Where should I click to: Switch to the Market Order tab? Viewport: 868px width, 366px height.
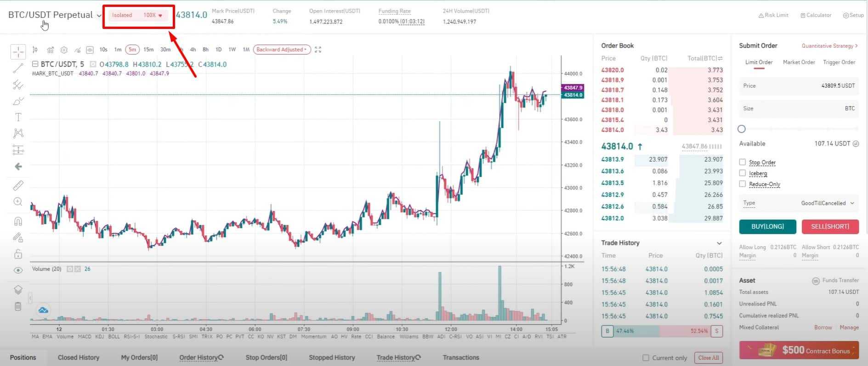tap(799, 62)
